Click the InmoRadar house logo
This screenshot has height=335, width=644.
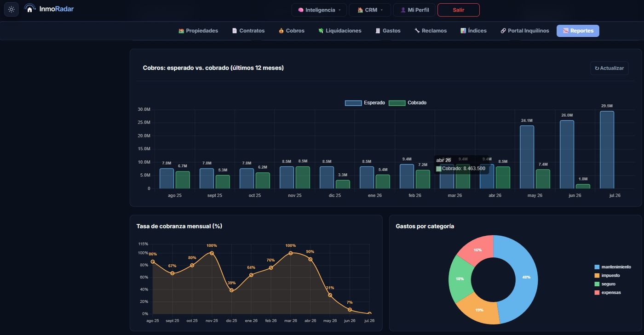(x=30, y=8)
